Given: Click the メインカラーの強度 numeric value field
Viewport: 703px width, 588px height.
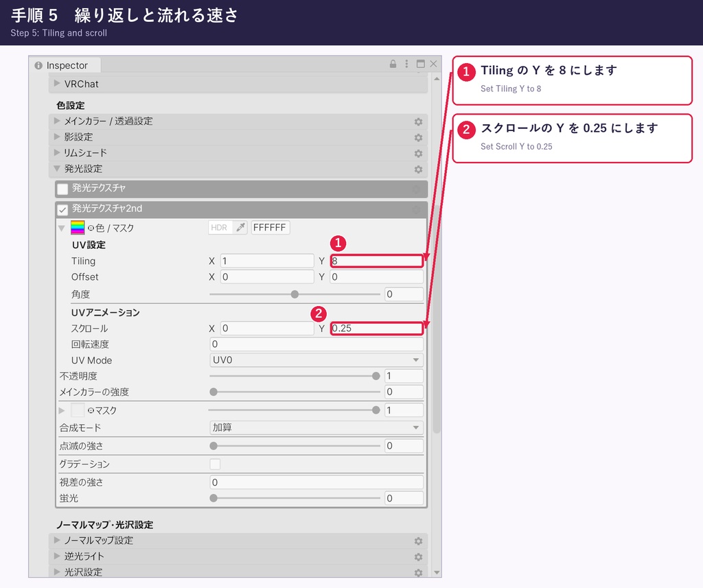Looking at the screenshot, I should pos(404,392).
